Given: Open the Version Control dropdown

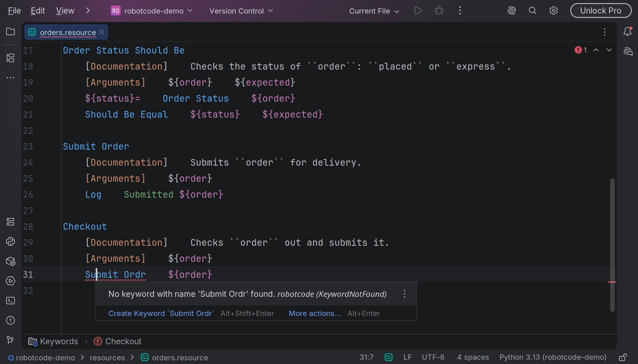Looking at the screenshot, I should pyautogui.click(x=241, y=11).
